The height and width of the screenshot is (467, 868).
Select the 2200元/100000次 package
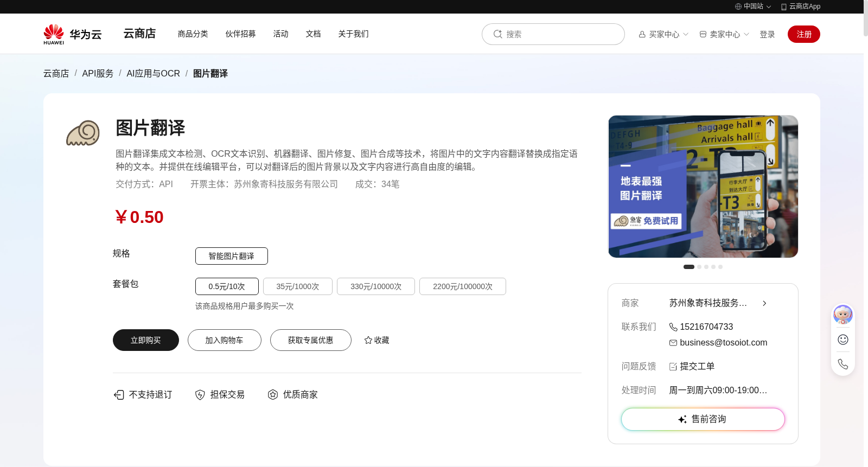click(x=463, y=286)
